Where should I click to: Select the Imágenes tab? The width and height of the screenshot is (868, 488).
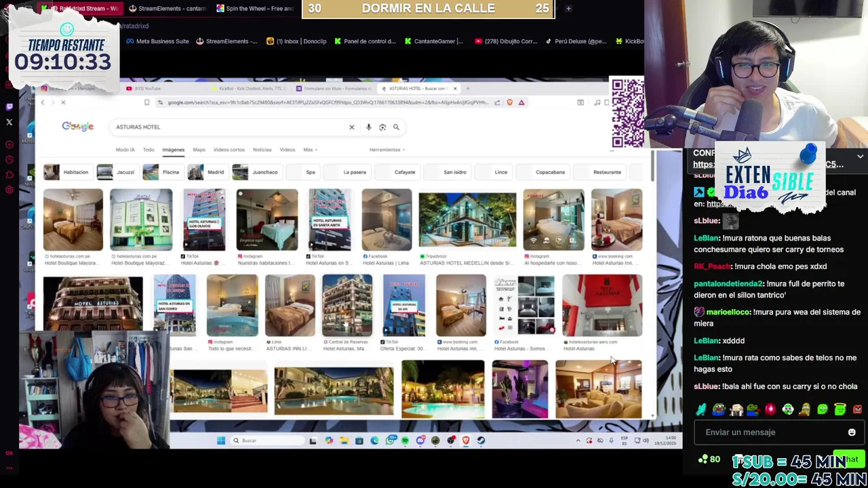point(173,150)
